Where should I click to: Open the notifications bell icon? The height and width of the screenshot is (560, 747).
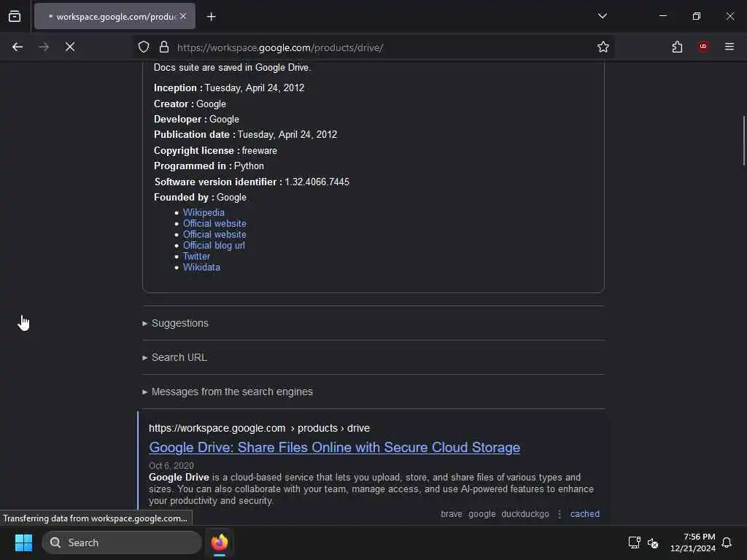click(x=727, y=542)
